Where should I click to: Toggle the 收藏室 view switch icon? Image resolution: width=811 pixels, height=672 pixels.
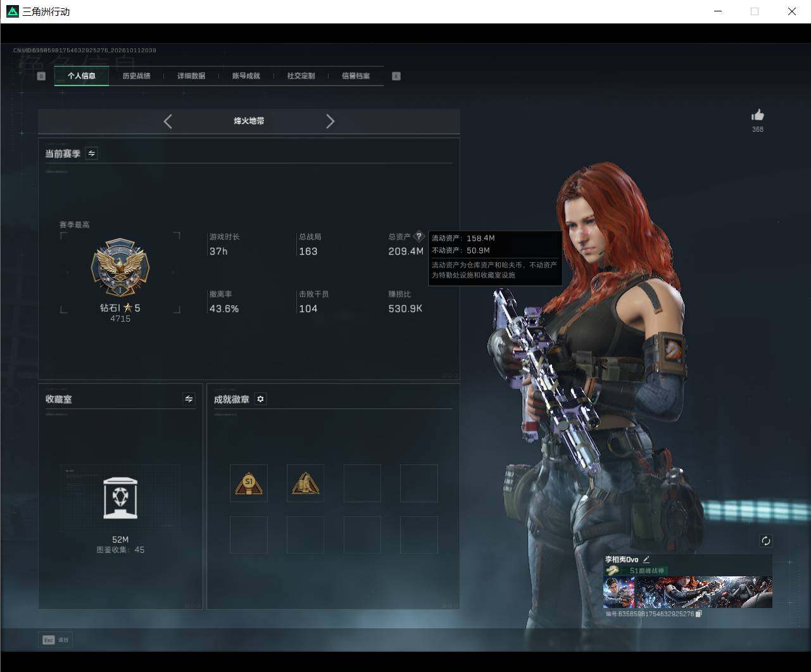(189, 398)
